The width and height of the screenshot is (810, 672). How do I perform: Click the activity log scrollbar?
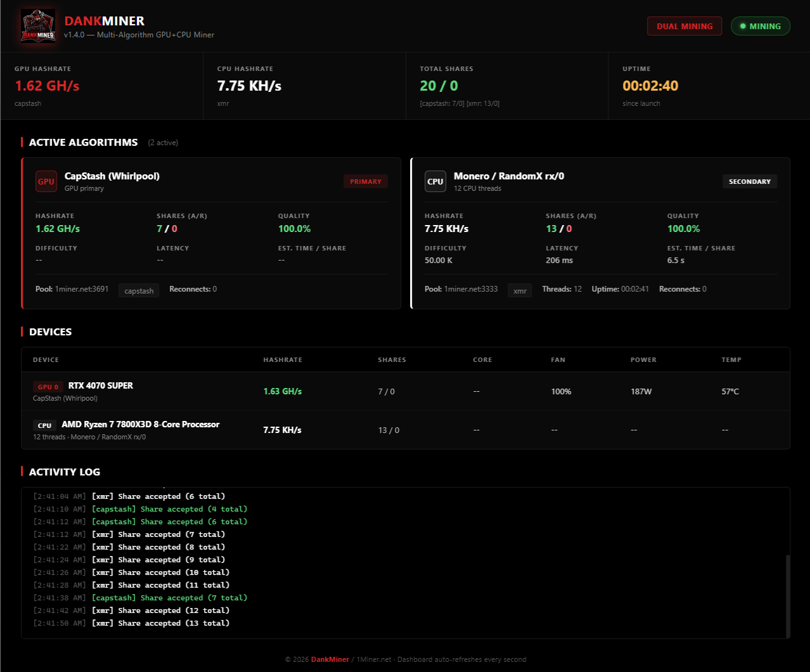[x=788, y=596]
